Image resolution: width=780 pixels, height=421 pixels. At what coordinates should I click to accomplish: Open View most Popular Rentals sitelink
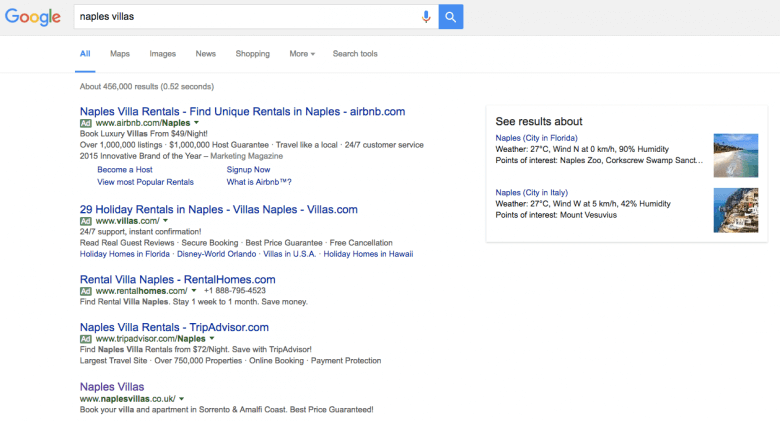pos(145,182)
